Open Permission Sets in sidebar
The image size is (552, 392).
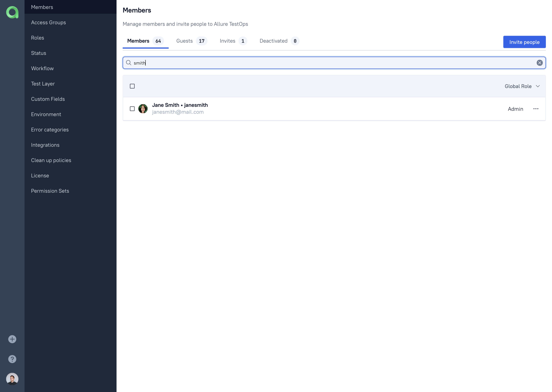pyautogui.click(x=50, y=191)
